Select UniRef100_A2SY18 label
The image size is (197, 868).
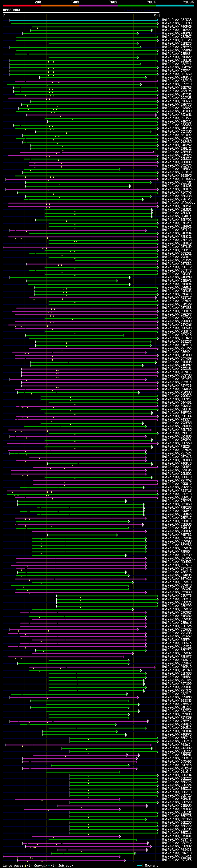(177, 84)
